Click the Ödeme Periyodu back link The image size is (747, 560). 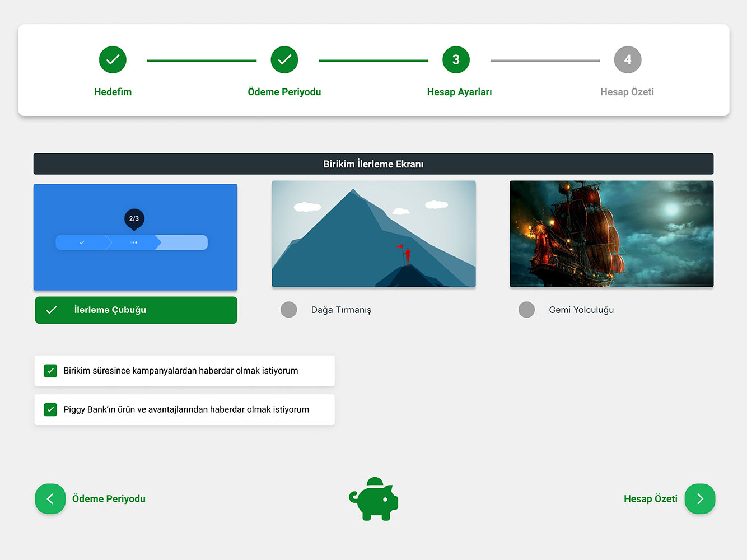(x=109, y=499)
